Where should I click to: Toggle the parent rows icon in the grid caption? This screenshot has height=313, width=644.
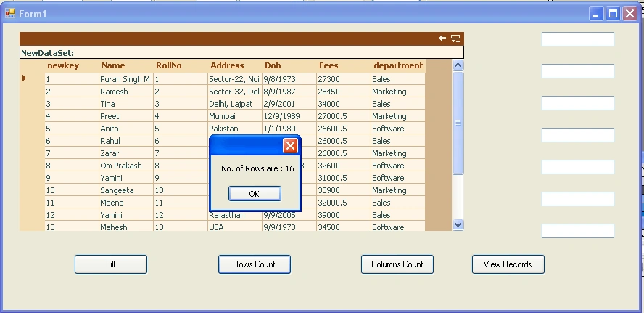(455, 38)
